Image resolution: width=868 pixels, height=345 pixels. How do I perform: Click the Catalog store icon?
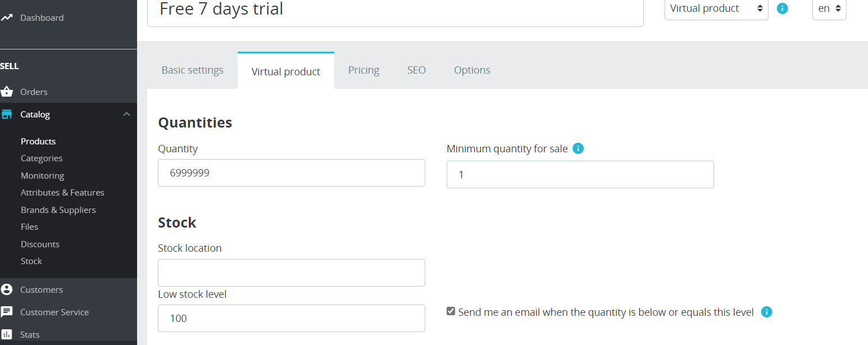pyautogui.click(x=7, y=114)
